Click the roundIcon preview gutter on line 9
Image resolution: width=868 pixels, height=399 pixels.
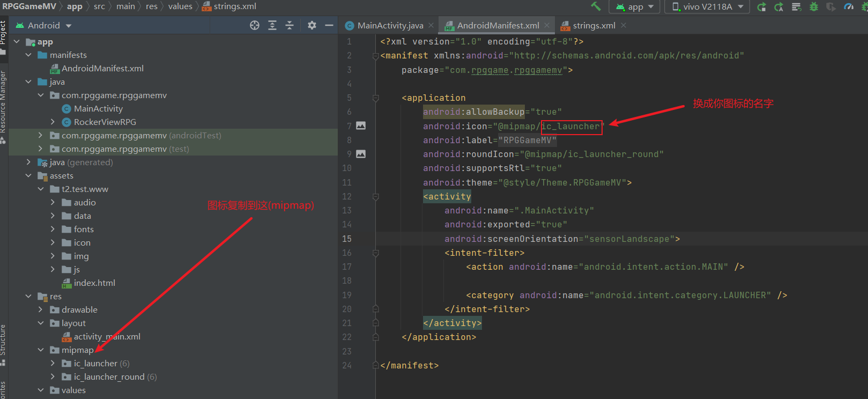pyautogui.click(x=361, y=154)
